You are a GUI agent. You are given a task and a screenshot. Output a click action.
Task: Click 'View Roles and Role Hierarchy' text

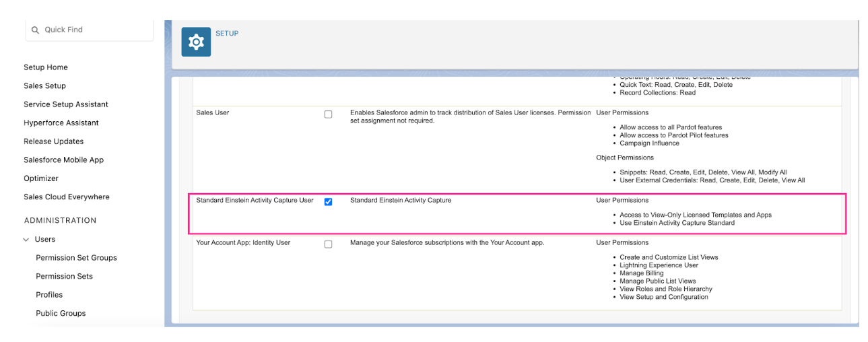click(x=666, y=289)
